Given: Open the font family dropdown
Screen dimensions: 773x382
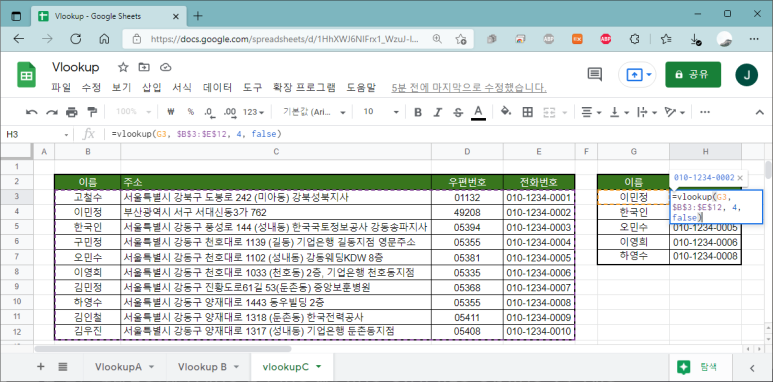Looking at the screenshot, I should click(314, 112).
